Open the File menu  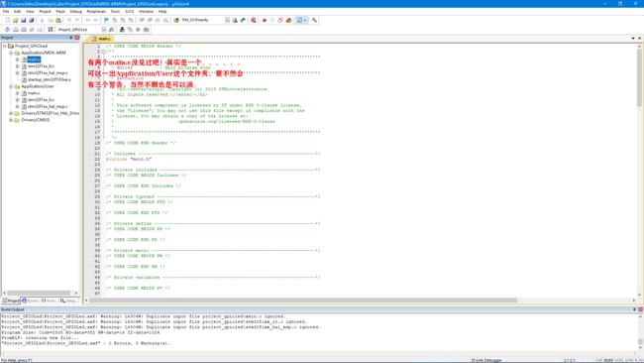click(x=6, y=12)
